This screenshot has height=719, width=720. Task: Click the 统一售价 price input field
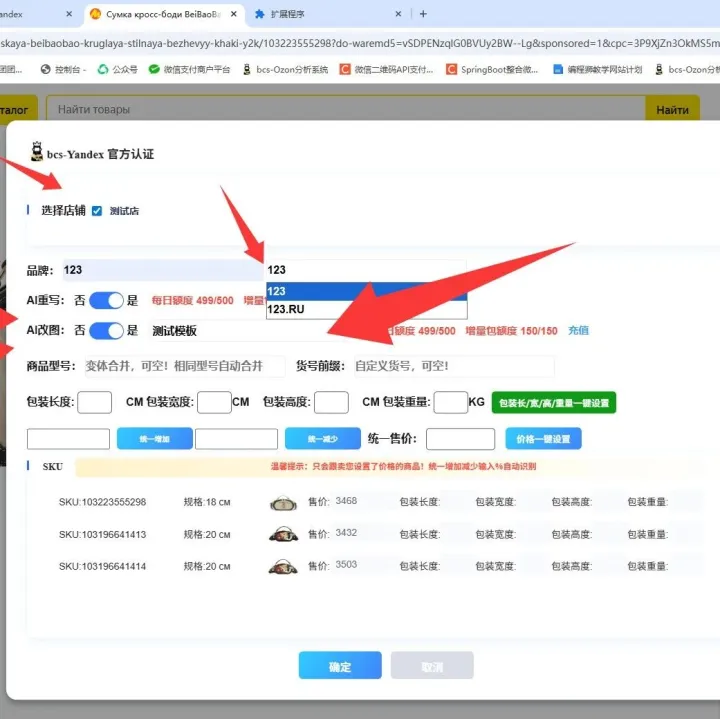(461, 438)
